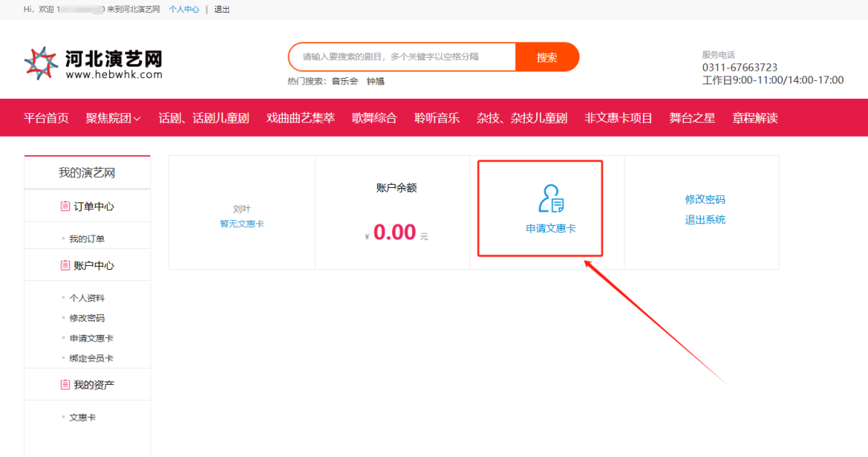Open 文惠卡 under 我的资产
The width and height of the screenshot is (868, 457).
coord(83,417)
